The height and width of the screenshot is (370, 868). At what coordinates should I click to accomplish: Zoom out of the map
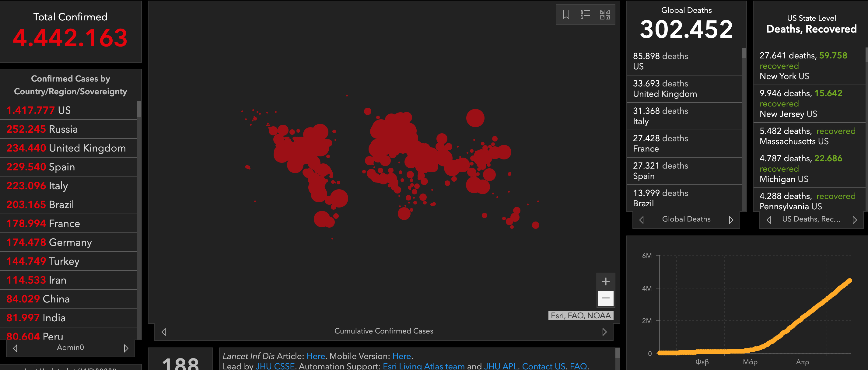pyautogui.click(x=606, y=298)
